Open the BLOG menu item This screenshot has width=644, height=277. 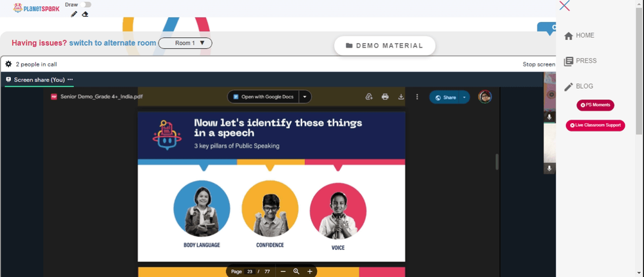coord(578,86)
